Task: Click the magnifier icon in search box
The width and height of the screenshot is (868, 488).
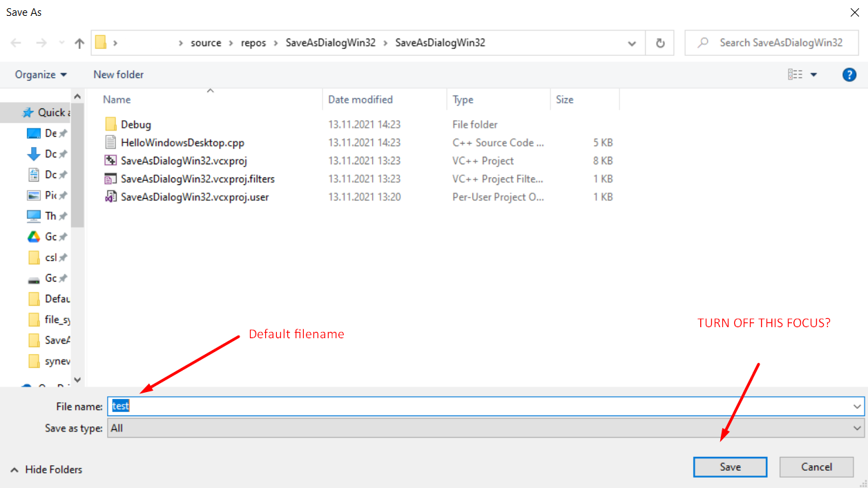Action: point(703,43)
